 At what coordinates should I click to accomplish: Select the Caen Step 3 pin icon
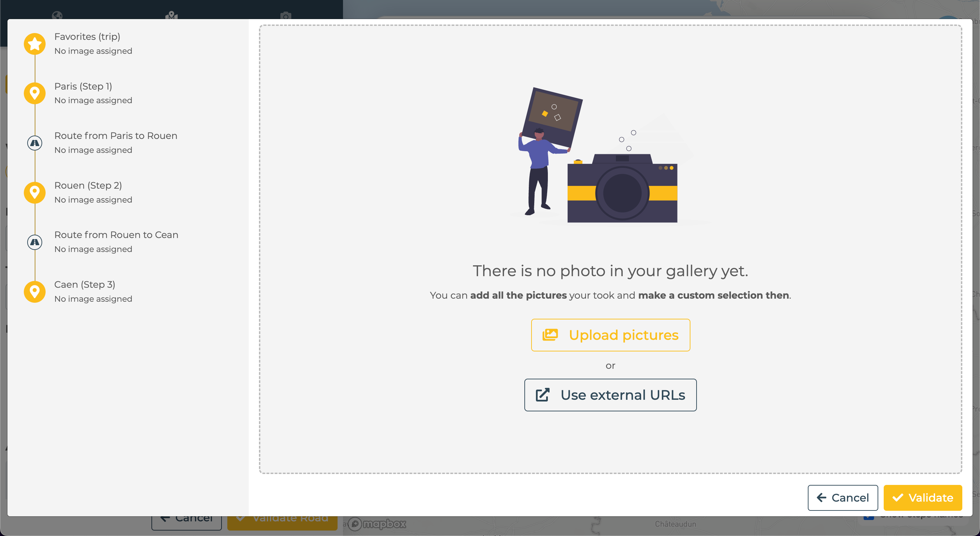[x=35, y=291]
